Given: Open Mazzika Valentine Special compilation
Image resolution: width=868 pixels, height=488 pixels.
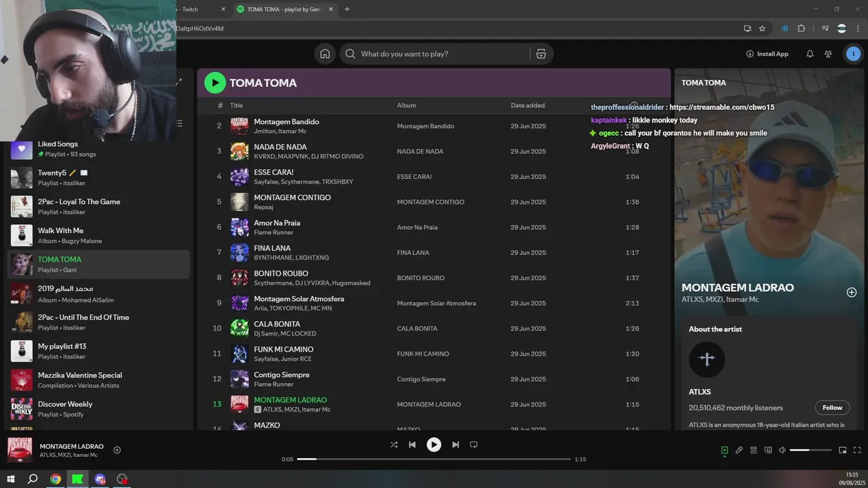Looking at the screenshot, I should point(99,380).
